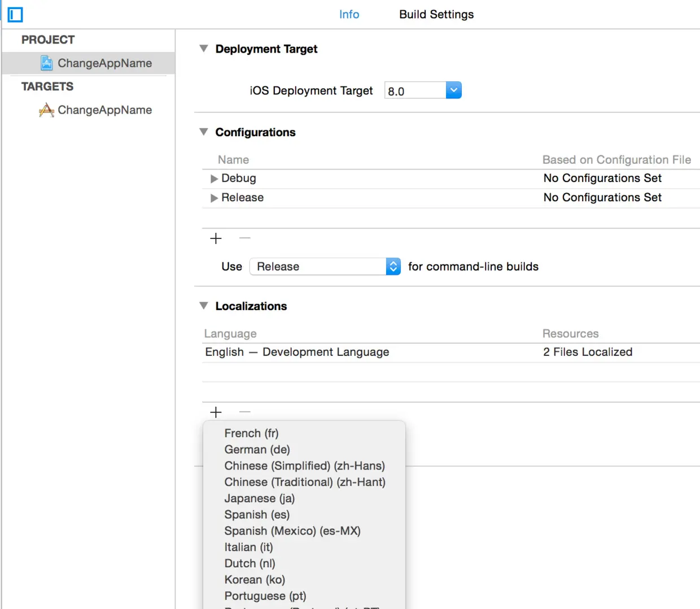Viewport: 700px width, 609px height.
Task: Open iOS Deployment Target version dropdown arrow
Action: pos(454,90)
